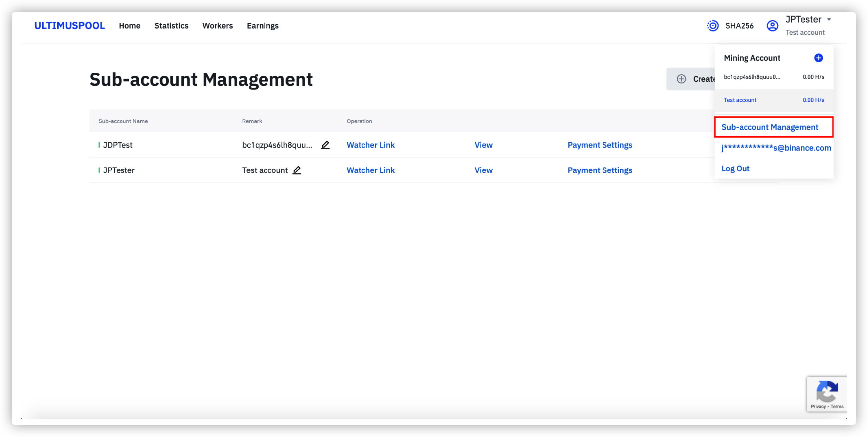
Task: Select the Test account mining entry
Action: coord(774,100)
